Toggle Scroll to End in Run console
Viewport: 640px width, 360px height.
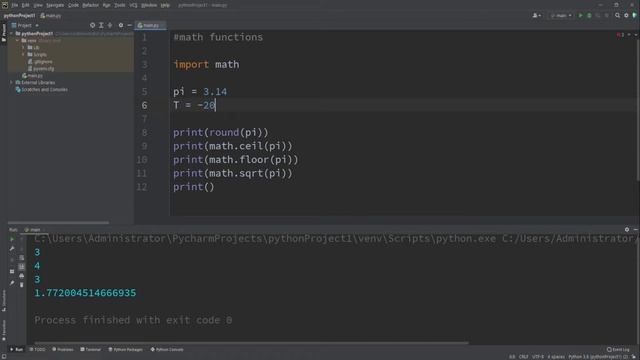click(x=22, y=267)
